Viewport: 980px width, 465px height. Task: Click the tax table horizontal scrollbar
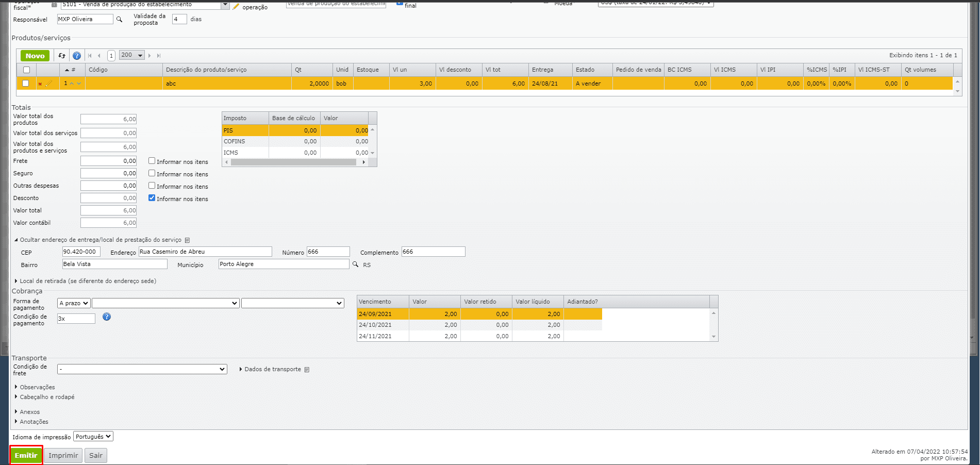(x=294, y=162)
